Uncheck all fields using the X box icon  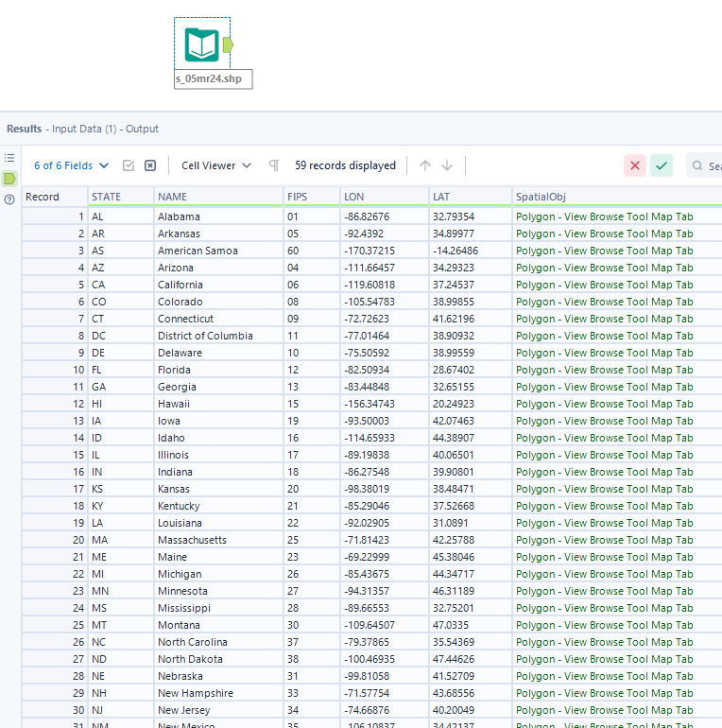(x=150, y=165)
